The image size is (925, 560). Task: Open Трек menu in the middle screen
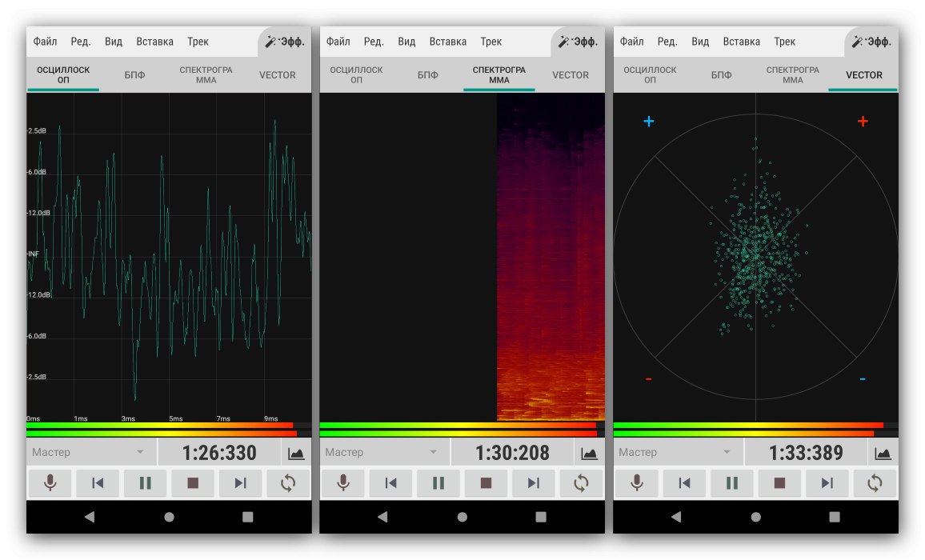491,42
